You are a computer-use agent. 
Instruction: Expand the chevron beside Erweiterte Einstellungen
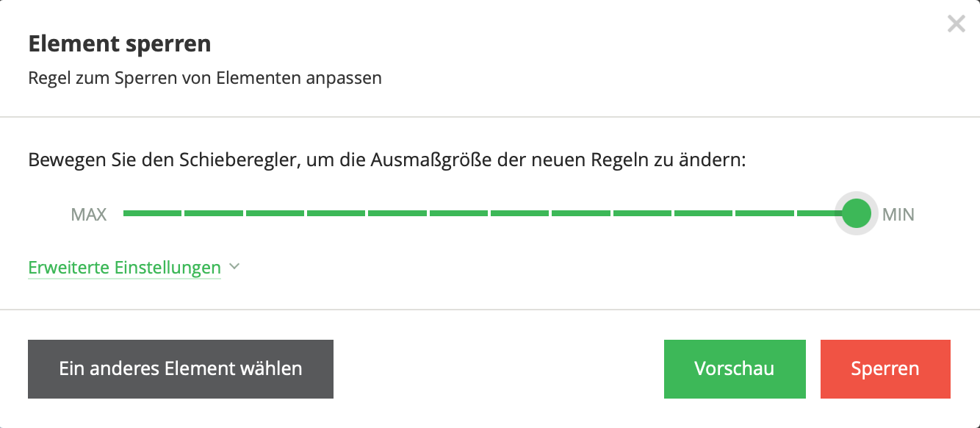pyautogui.click(x=234, y=267)
